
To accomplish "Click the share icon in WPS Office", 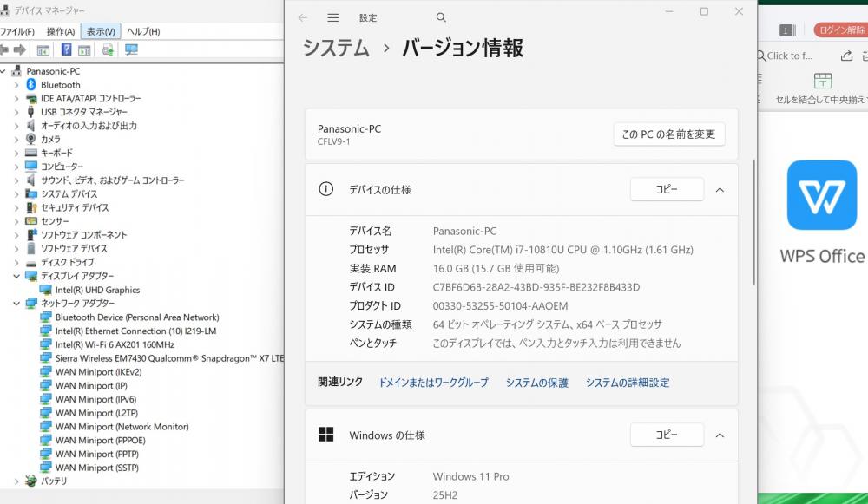I will pos(846,56).
